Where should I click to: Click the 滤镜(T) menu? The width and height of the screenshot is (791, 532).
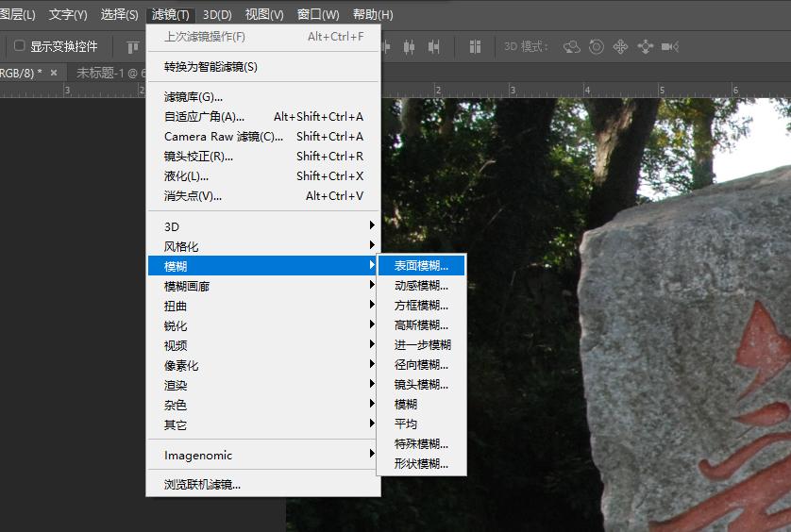click(x=171, y=15)
